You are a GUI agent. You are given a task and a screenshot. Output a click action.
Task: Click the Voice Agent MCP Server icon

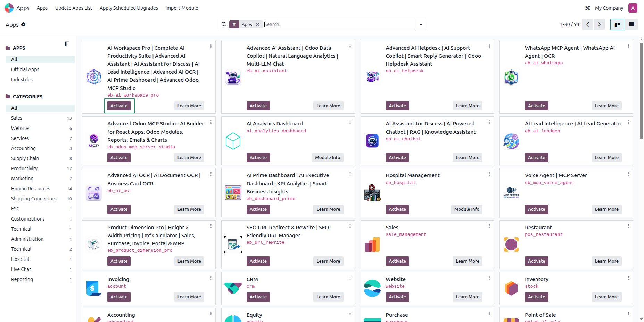point(511,193)
